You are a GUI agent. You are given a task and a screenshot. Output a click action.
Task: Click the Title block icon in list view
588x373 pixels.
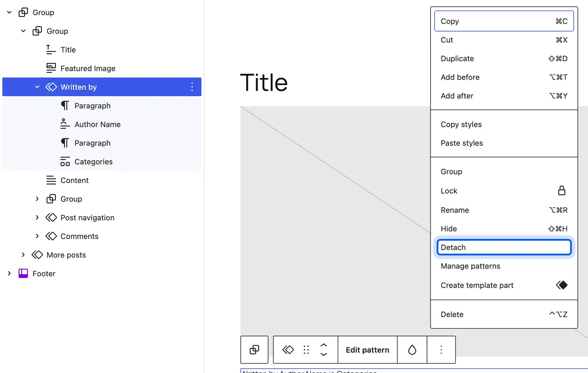(51, 50)
